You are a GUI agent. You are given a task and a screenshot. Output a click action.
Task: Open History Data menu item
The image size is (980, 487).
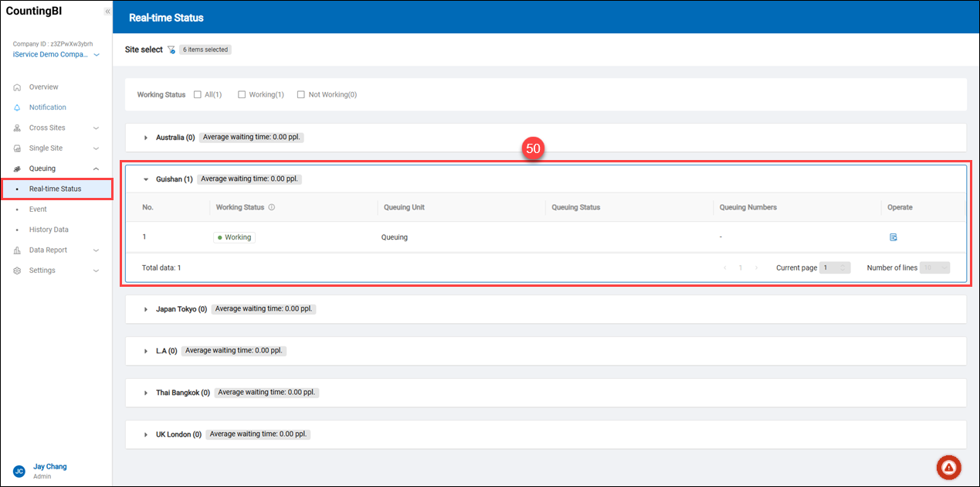49,230
